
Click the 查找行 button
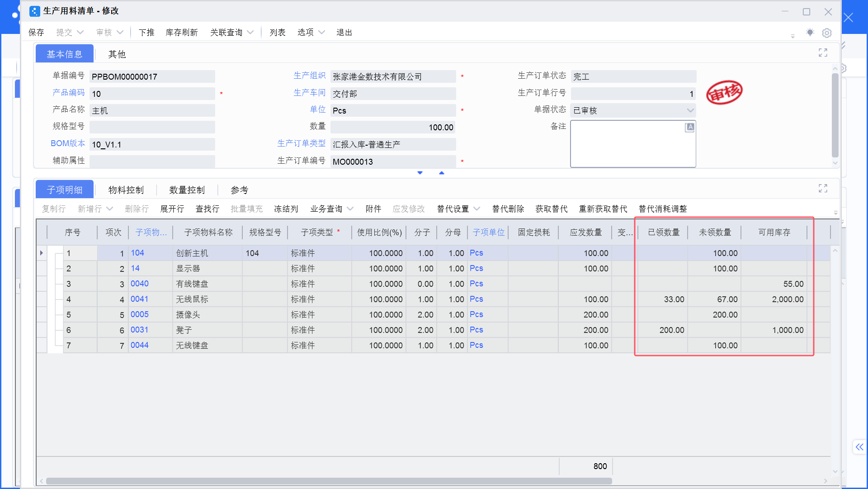click(x=208, y=209)
